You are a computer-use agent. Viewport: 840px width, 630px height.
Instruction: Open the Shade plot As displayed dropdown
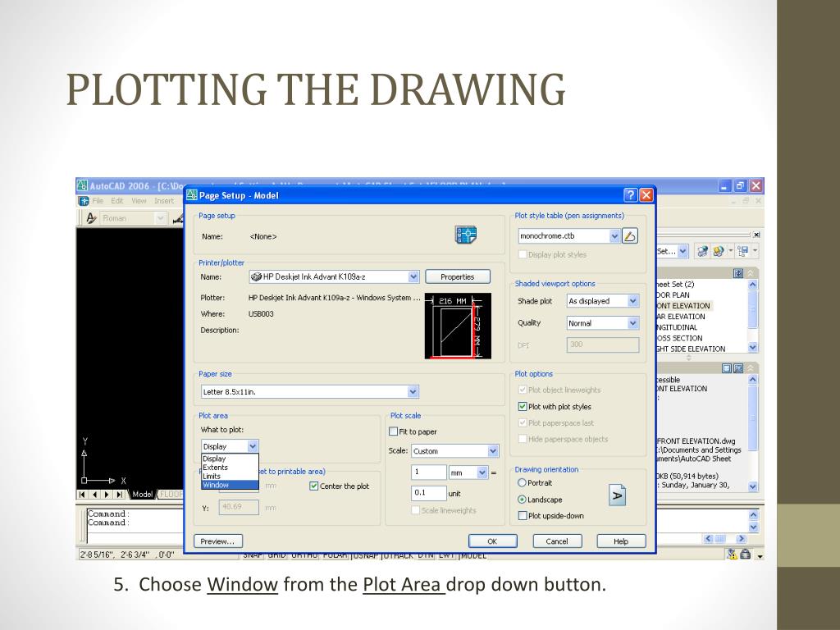click(x=632, y=301)
